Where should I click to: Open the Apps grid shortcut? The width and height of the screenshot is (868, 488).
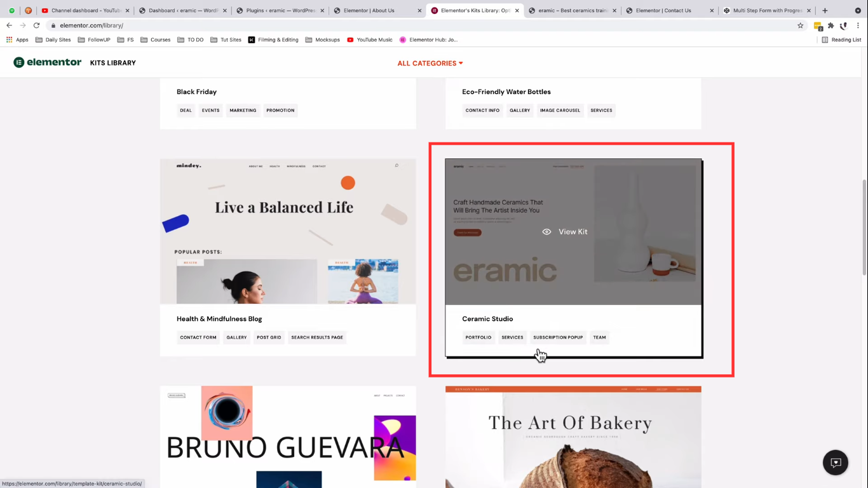[18, 39]
